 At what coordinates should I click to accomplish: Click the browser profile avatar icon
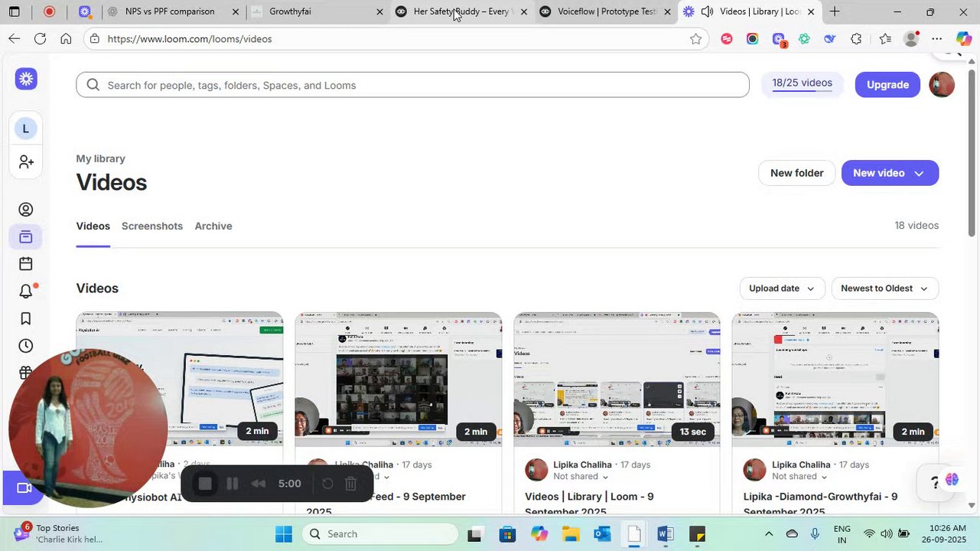(911, 39)
